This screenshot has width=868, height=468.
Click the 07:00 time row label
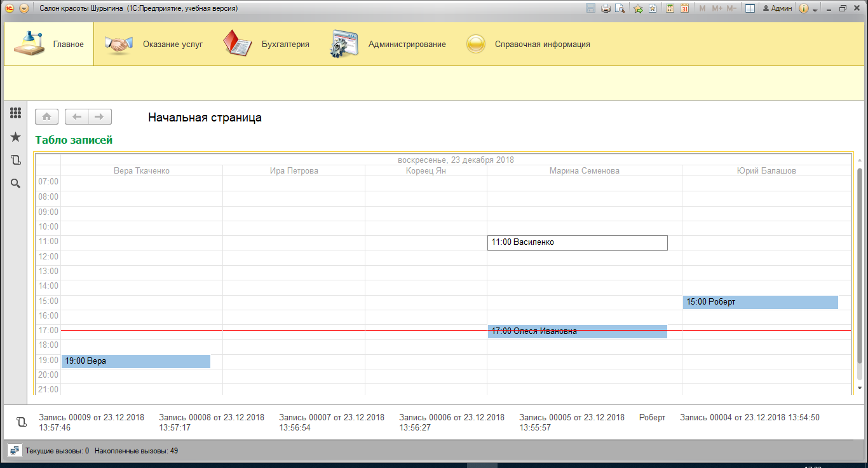[x=48, y=182]
